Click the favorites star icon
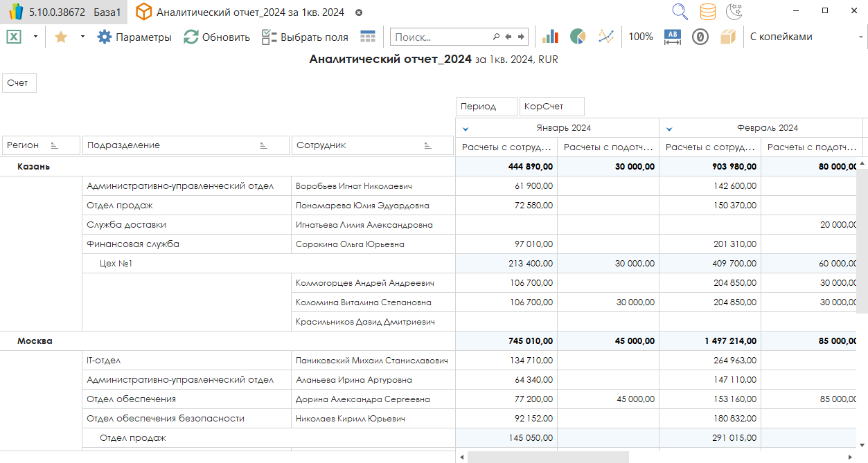 click(x=60, y=37)
